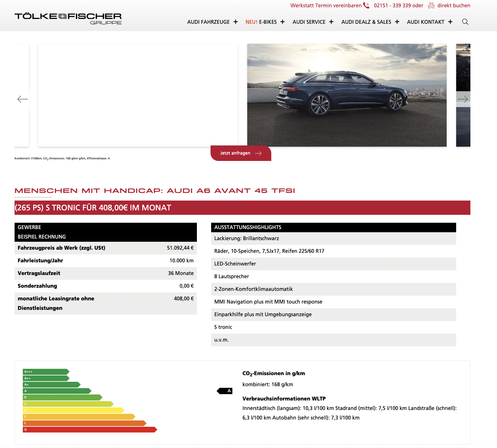Click the monthly leasing rate 408,00 €
The height and width of the screenshot is (448, 497).
[184, 298]
